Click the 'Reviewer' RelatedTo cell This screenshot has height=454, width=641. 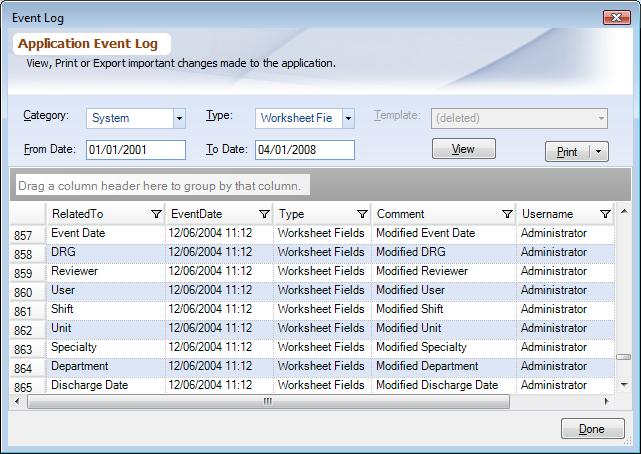coord(106,271)
